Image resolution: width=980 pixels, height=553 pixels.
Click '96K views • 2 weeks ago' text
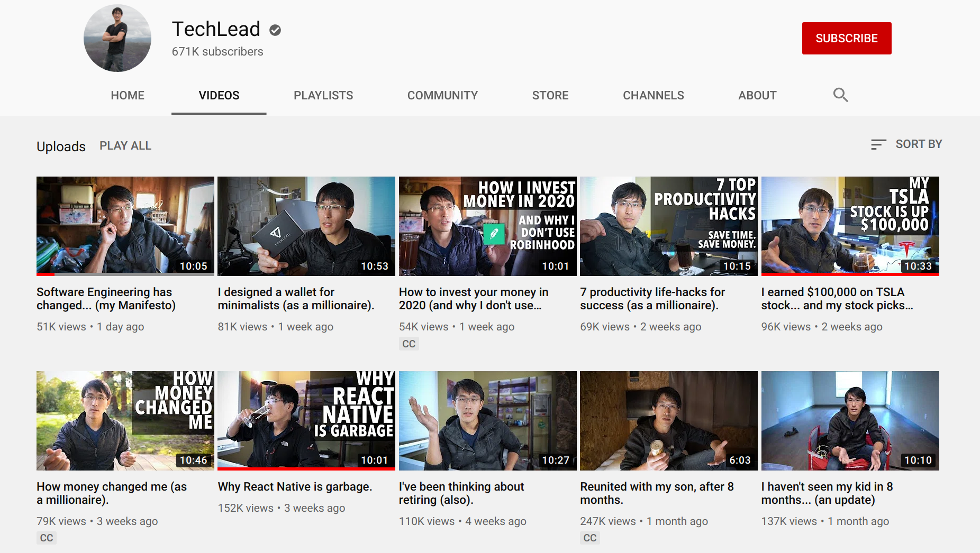point(822,327)
